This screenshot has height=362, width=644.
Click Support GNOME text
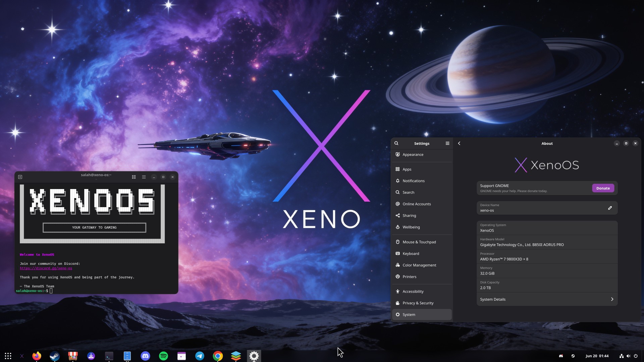point(494,186)
